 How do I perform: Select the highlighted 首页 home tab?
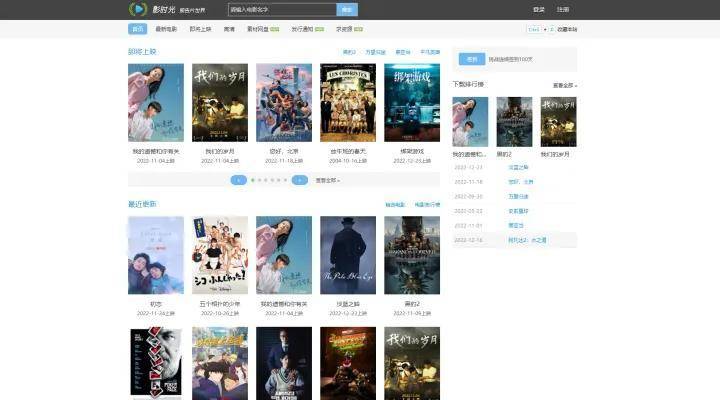point(137,29)
